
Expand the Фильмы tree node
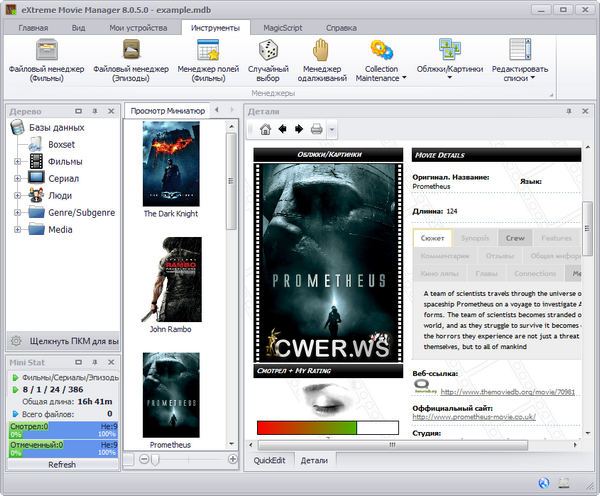point(17,161)
